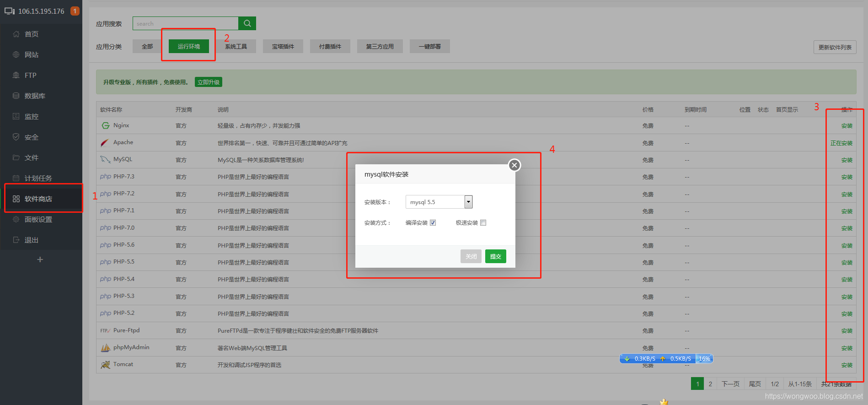
Task: Click the server monitor icon by IP address
Action: (x=10, y=11)
